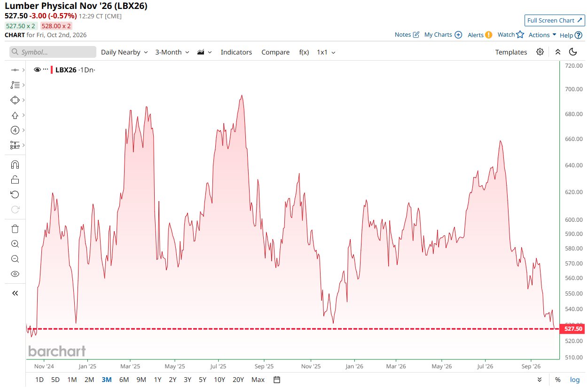The image size is (588, 389).
Task: Select the 1D time range
Action: [39, 380]
